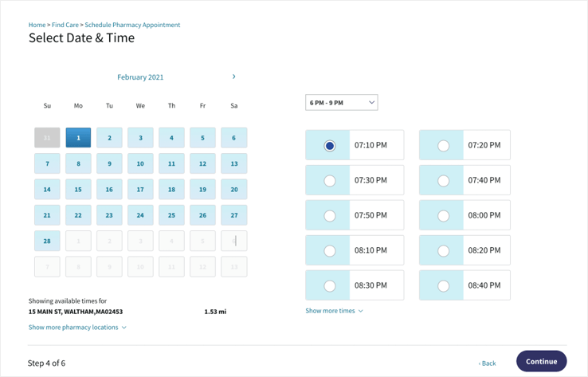
Task: Select the 08:00 PM radio option
Action: click(x=444, y=216)
